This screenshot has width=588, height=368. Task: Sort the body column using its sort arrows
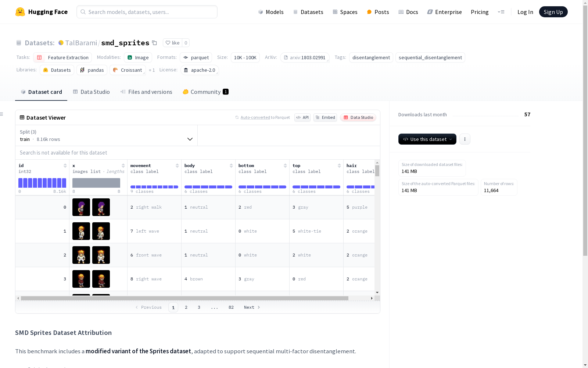pos(231,166)
